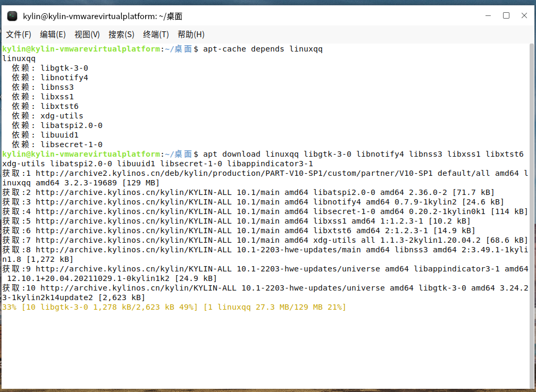The image size is (536, 392).
Task: Open the 帮助(H) menu
Action: [x=191, y=35]
